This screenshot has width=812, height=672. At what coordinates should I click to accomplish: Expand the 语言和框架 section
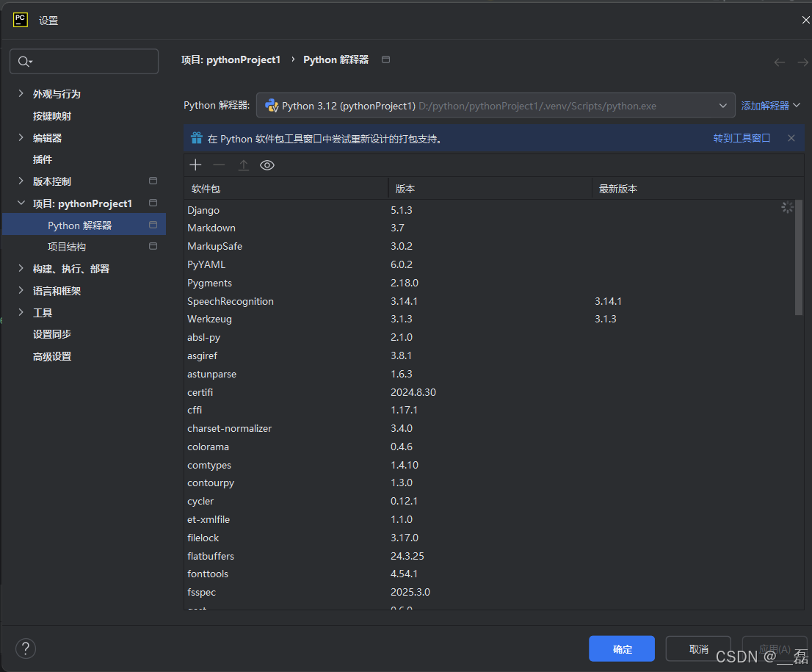[x=21, y=290]
